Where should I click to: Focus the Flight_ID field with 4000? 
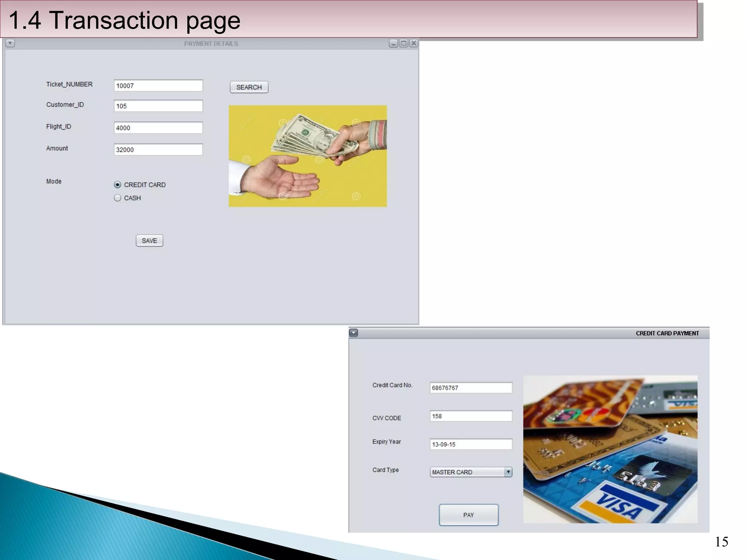pyautogui.click(x=158, y=128)
